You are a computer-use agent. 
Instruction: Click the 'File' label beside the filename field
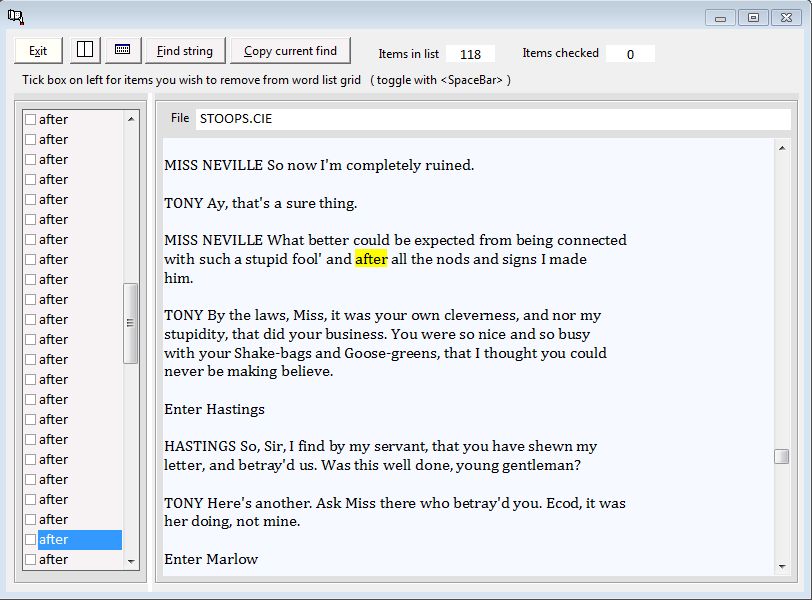[180, 119]
